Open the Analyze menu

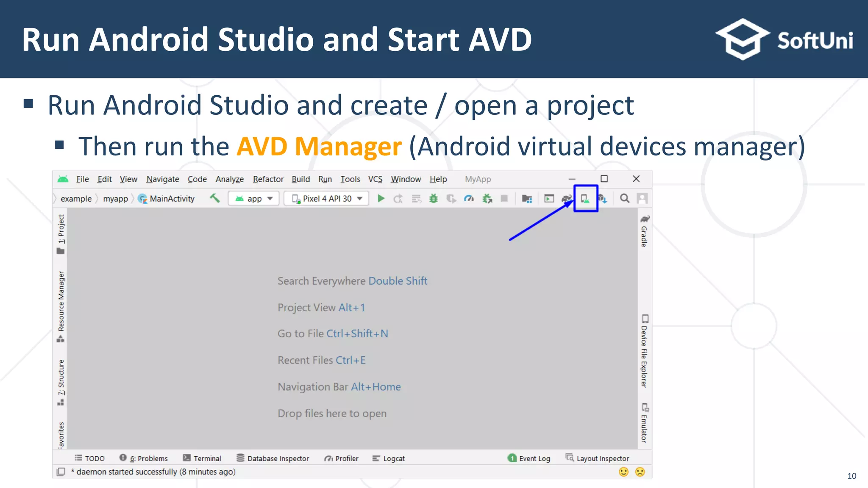pos(230,179)
